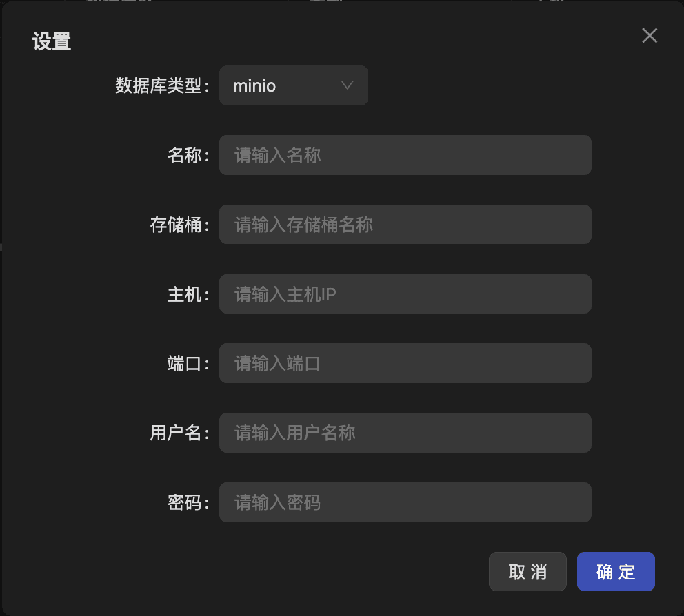Click the 设置 dialog title
Screen dimensions: 684x616
(x=52, y=42)
